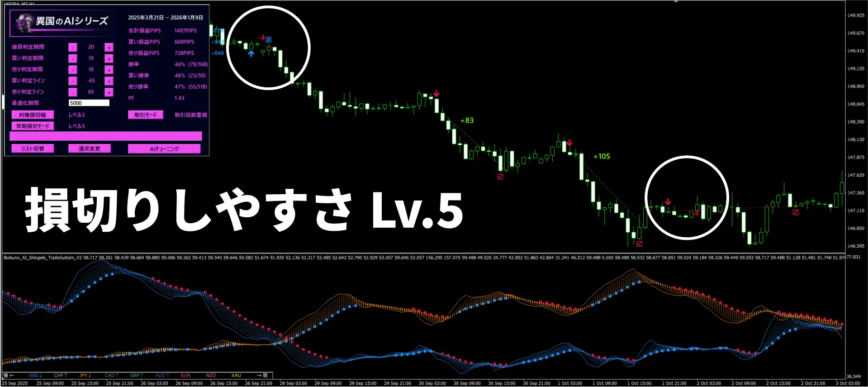This screenshot has width=868, height=387.
Task: Select USD in the currency strength bar
Action: 34,375
